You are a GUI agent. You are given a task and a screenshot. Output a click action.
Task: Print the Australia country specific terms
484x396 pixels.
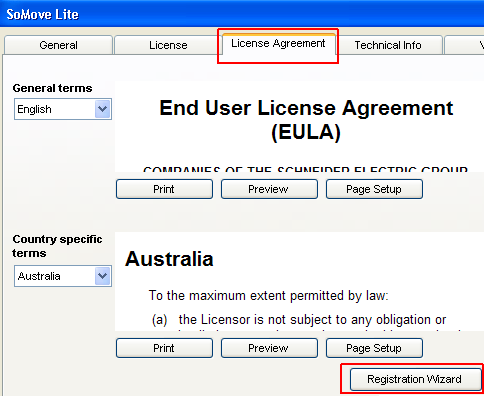click(x=164, y=348)
